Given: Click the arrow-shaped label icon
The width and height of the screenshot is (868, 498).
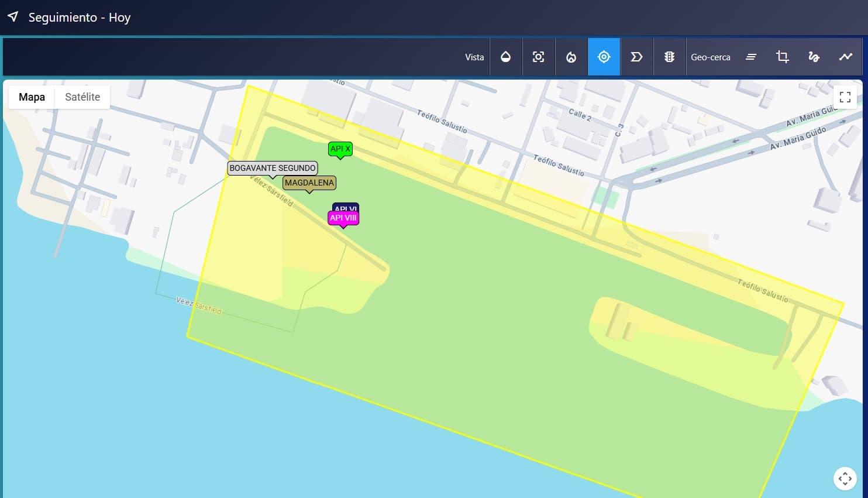Looking at the screenshot, I should coord(637,57).
